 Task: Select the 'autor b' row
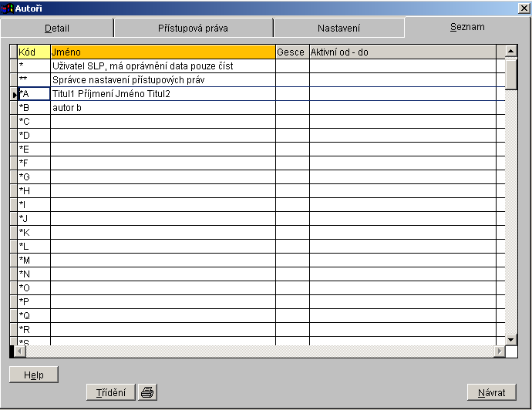pyautogui.click(x=67, y=108)
